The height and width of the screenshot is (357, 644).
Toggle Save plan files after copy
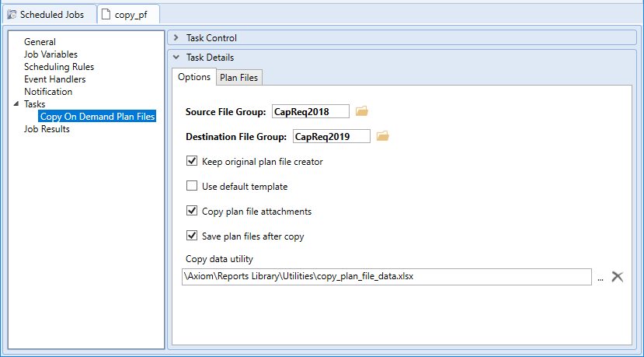(192, 236)
